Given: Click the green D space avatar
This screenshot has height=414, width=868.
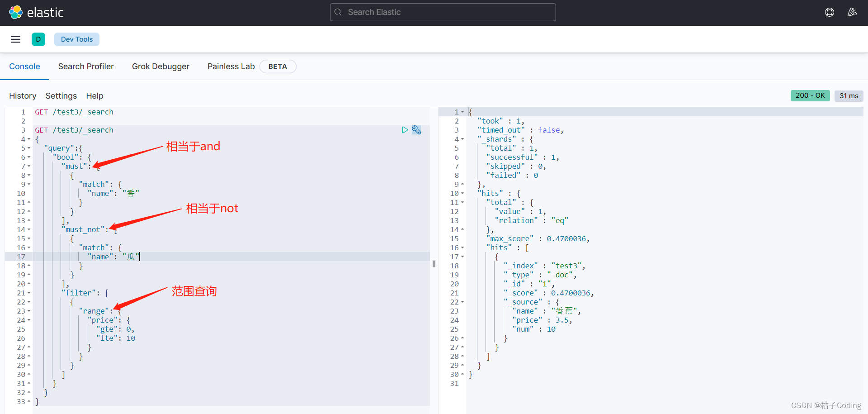Looking at the screenshot, I should tap(38, 39).
